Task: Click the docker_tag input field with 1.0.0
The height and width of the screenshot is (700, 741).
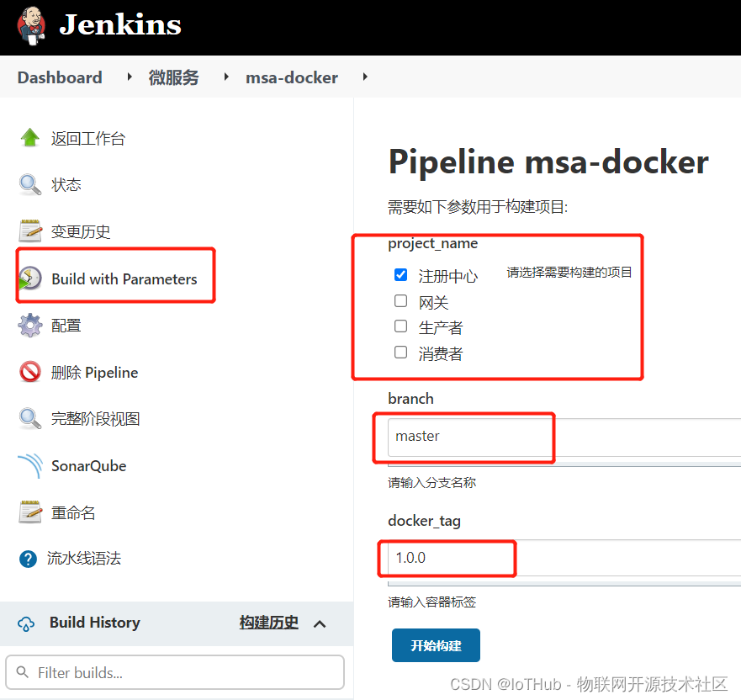Action: coord(564,558)
